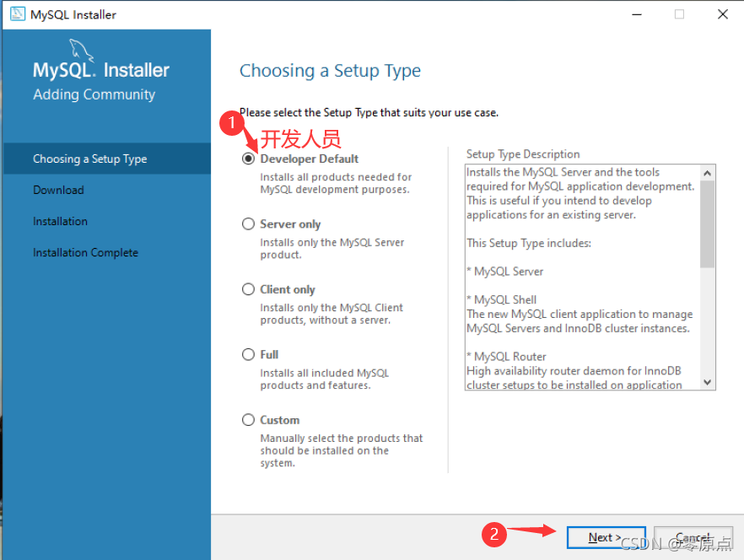Click the scrollbar up arrow
The image size is (744, 560).
pyautogui.click(x=709, y=171)
